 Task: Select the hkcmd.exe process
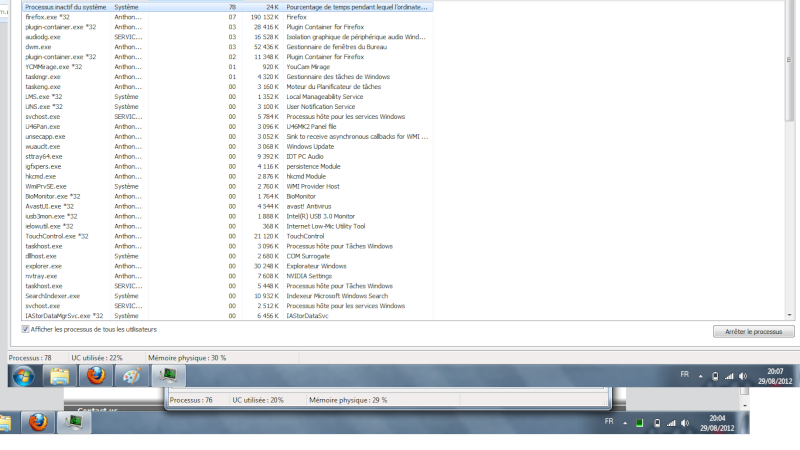[228, 177]
